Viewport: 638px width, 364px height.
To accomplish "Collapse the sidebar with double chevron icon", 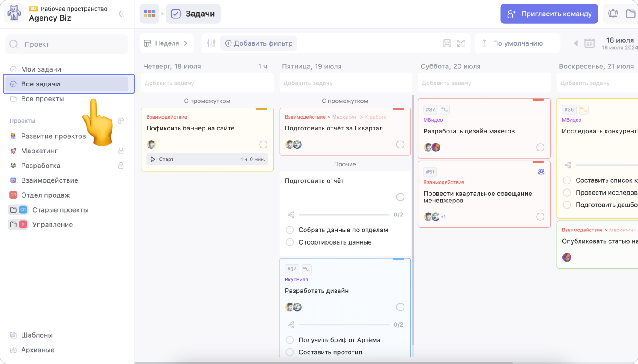I will coord(121,14).
